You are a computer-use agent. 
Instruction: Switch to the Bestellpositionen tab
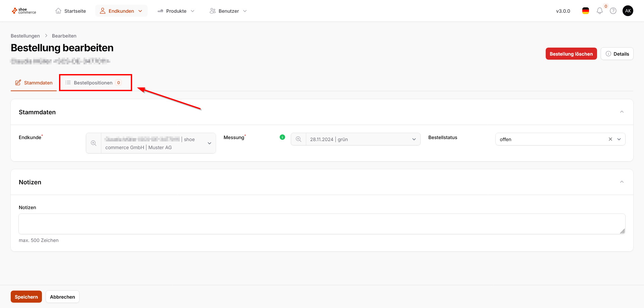[x=93, y=83]
